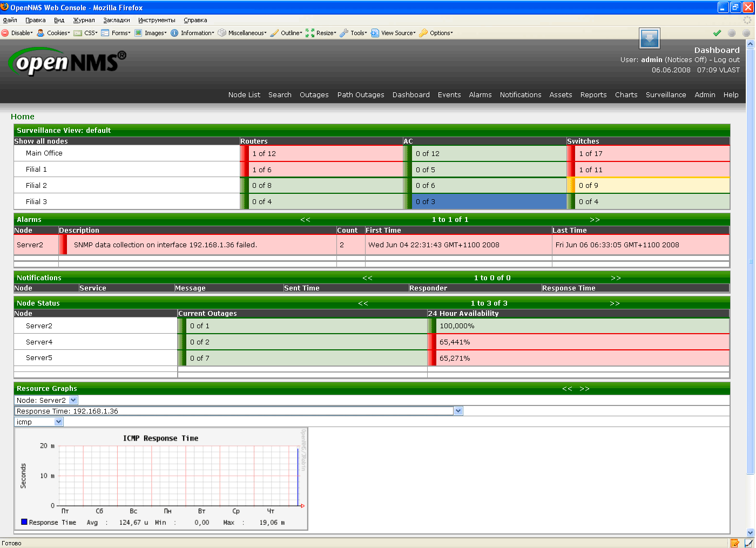Expand the Node: Server2 dropdown

(x=73, y=400)
